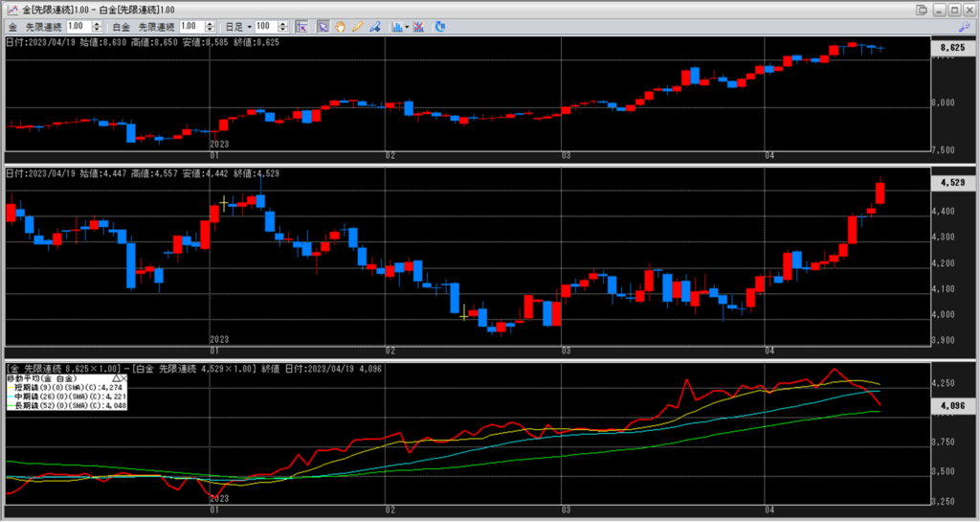Click the blue refresh reload icon

440,26
